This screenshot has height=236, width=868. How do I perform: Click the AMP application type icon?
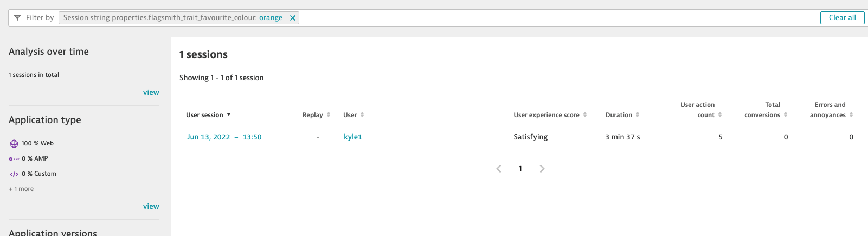tap(14, 159)
